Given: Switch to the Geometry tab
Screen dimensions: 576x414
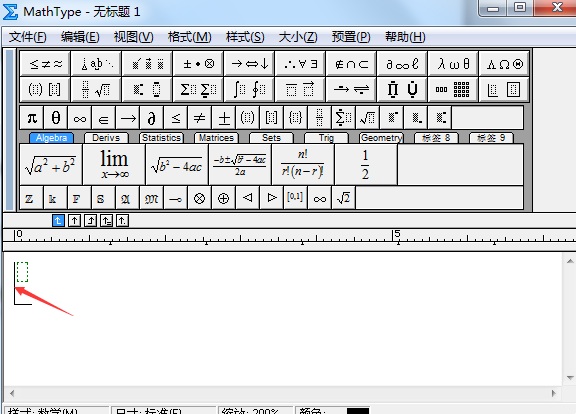Looking at the screenshot, I should coord(381,138).
